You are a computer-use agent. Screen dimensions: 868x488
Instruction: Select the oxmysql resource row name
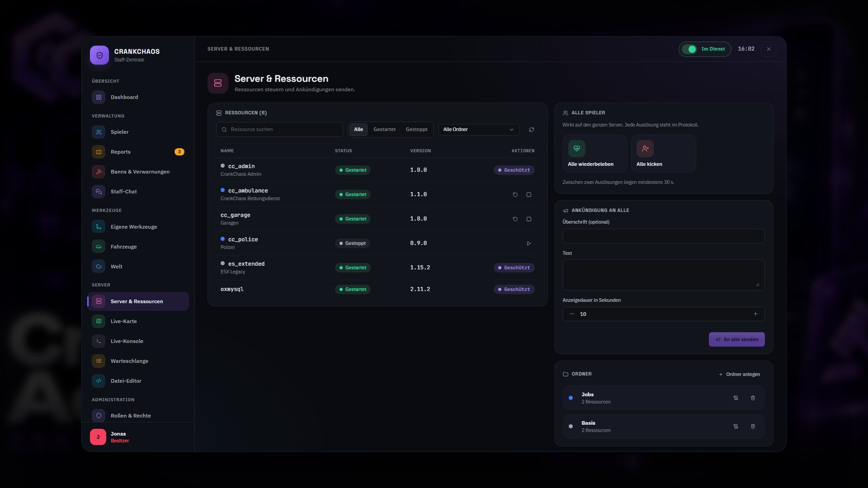(x=232, y=289)
